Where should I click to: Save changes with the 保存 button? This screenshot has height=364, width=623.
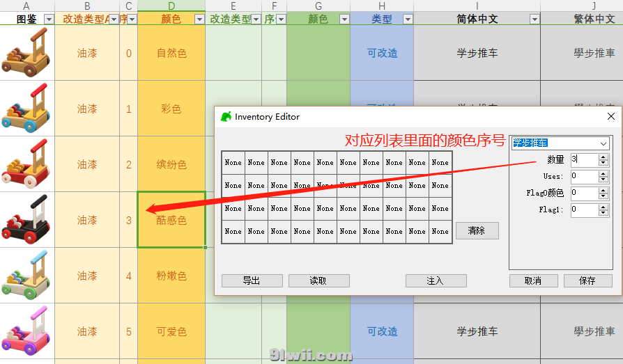coord(587,280)
